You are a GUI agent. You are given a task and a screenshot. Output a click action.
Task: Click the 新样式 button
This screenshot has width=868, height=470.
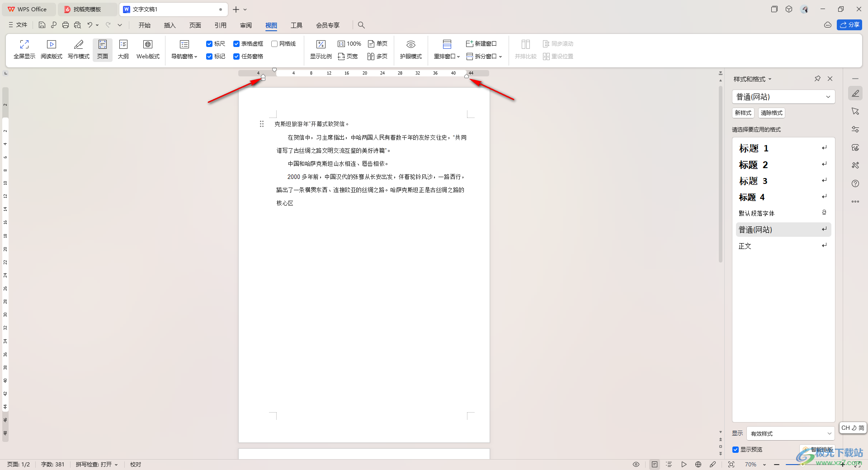coord(743,113)
